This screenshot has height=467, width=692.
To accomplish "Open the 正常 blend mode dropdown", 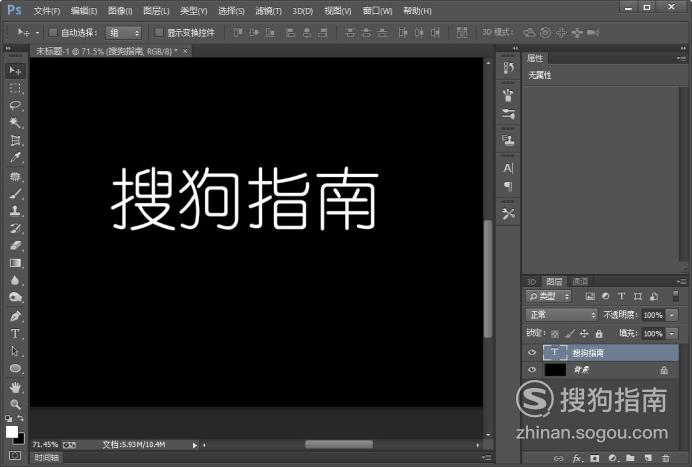I will (x=561, y=315).
